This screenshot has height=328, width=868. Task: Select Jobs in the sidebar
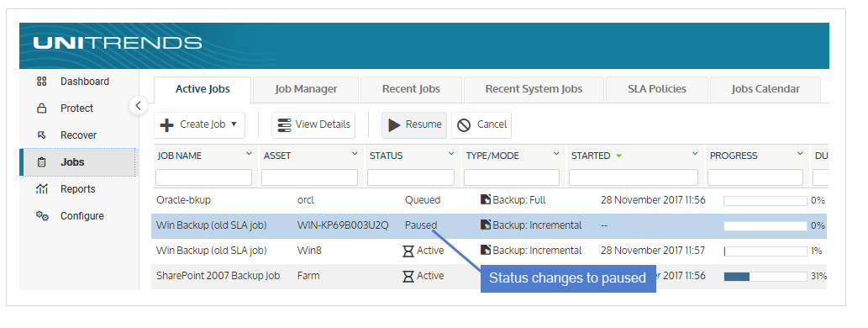point(77,162)
